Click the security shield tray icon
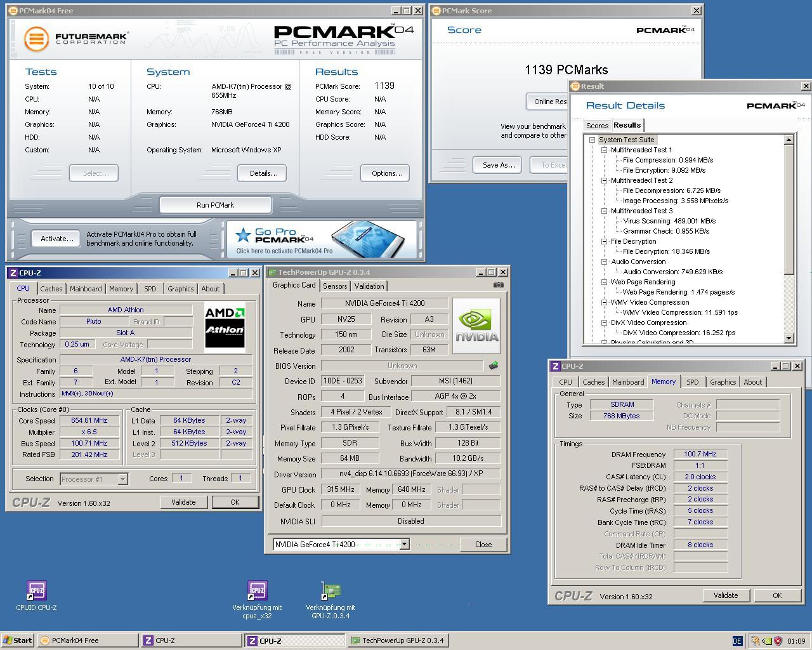Viewport: 812px width, 650px height. tap(778, 641)
